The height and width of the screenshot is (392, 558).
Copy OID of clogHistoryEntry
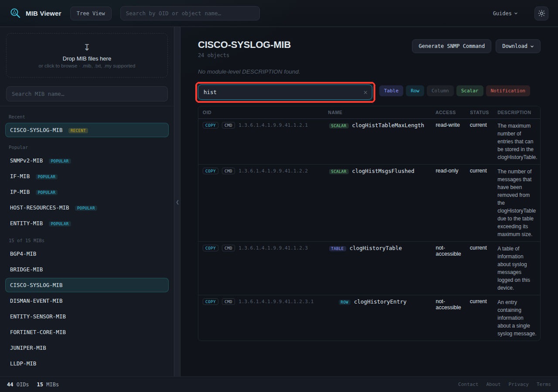coord(211,302)
